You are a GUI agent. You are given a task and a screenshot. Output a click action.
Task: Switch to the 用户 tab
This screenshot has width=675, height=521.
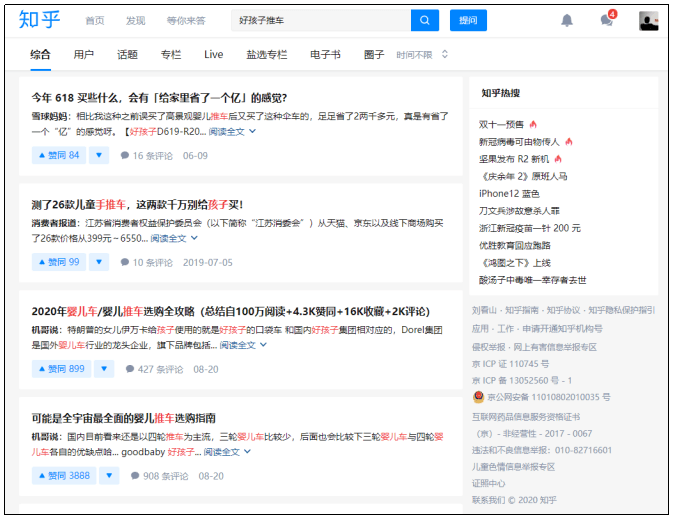84,55
